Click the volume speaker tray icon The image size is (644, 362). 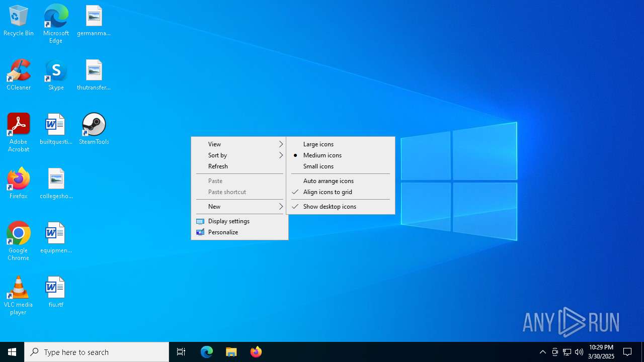579,352
